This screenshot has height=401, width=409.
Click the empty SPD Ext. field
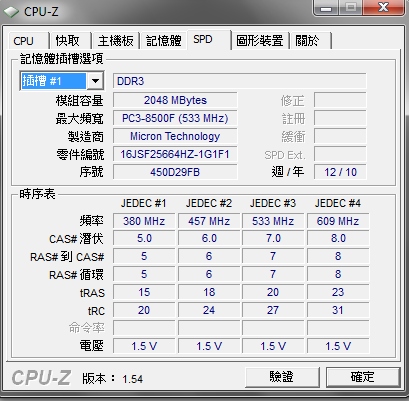[340, 154]
